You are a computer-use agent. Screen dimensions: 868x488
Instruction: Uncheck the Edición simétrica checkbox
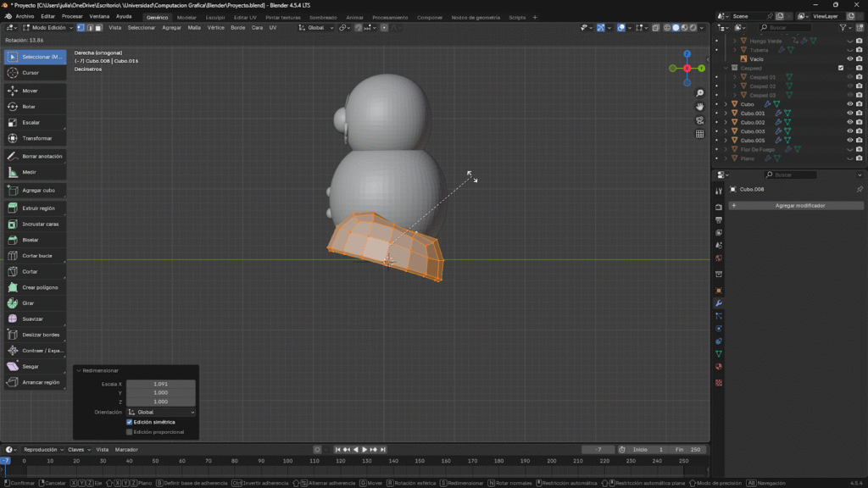tap(130, 422)
